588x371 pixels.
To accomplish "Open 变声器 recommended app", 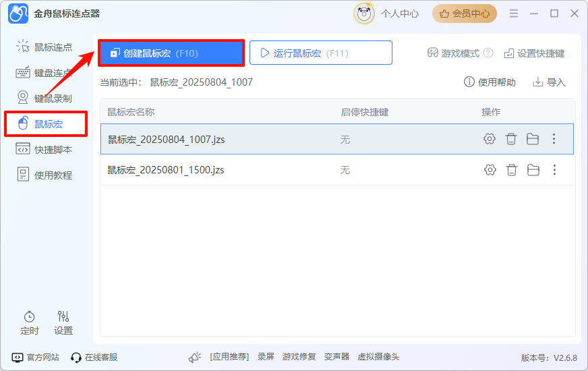I will point(336,357).
